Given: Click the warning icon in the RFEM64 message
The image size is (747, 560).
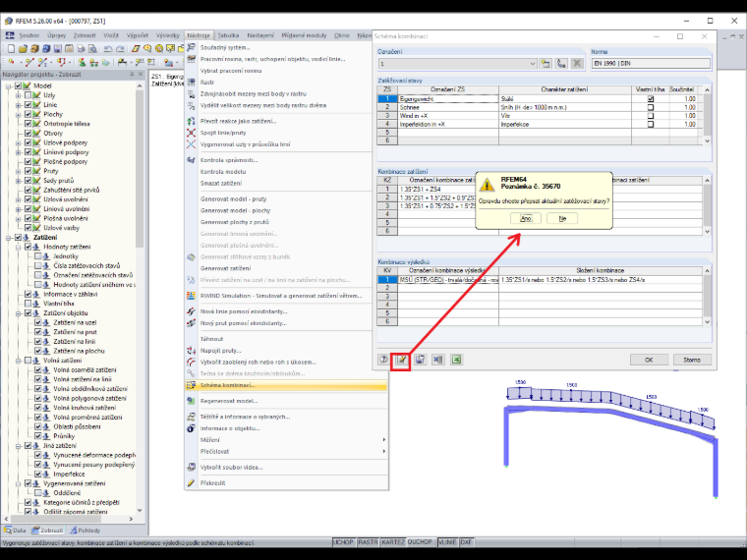Looking at the screenshot, I should click(487, 185).
